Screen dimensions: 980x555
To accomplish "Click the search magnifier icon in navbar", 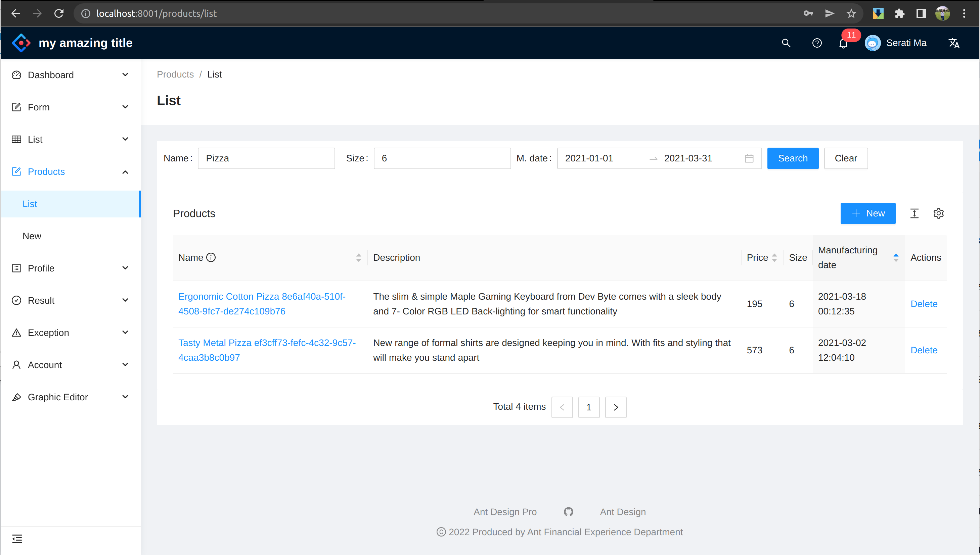I will (786, 43).
